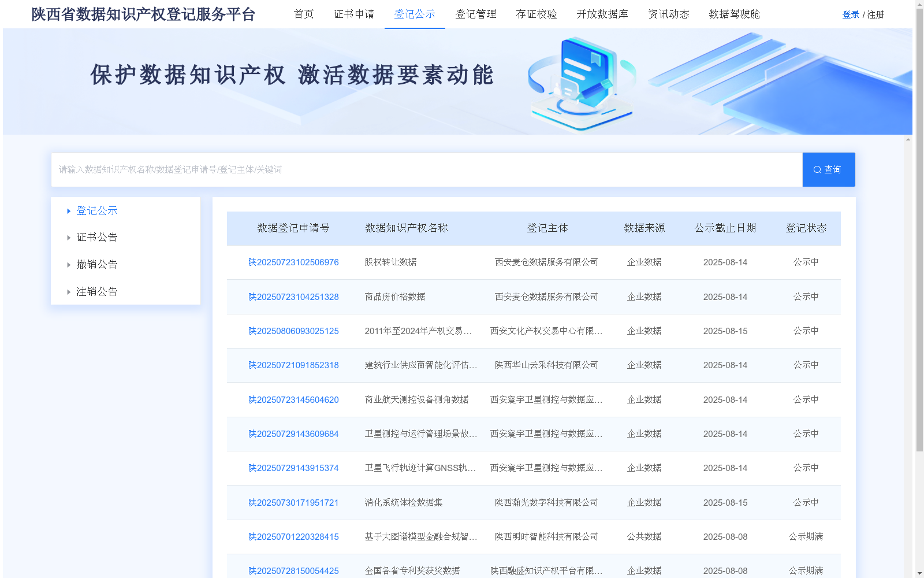924x578 pixels.
Task: Open application 陕20250729143915374
Action: (293, 468)
